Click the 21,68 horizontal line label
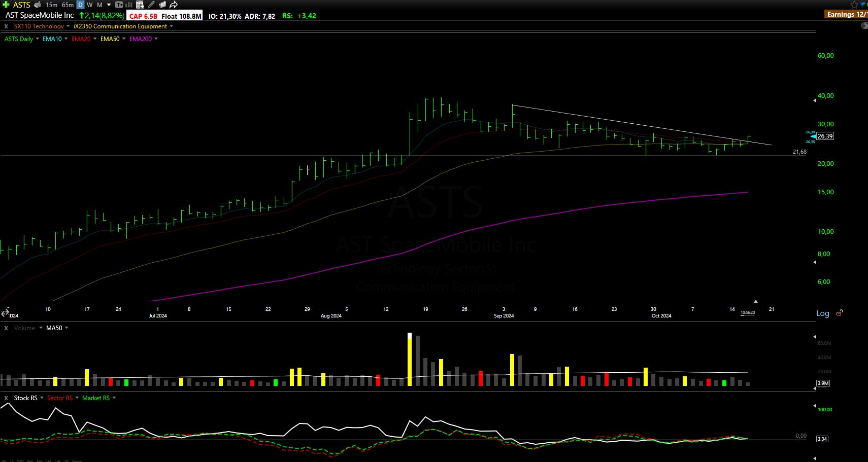The width and height of the screenshot is (868, 462). (799, 152)
